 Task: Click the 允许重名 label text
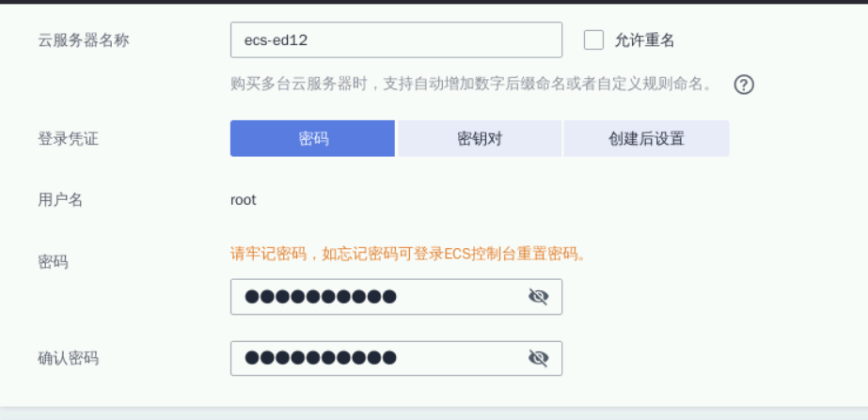click(x=644, y=40)
